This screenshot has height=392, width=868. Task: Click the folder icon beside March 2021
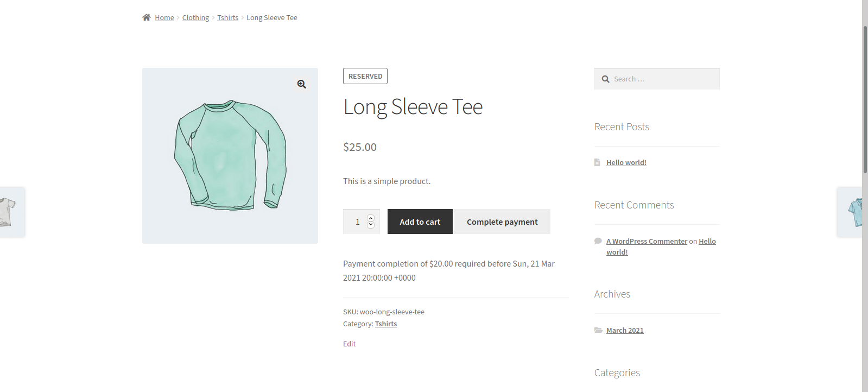click(x=598, y=330)
